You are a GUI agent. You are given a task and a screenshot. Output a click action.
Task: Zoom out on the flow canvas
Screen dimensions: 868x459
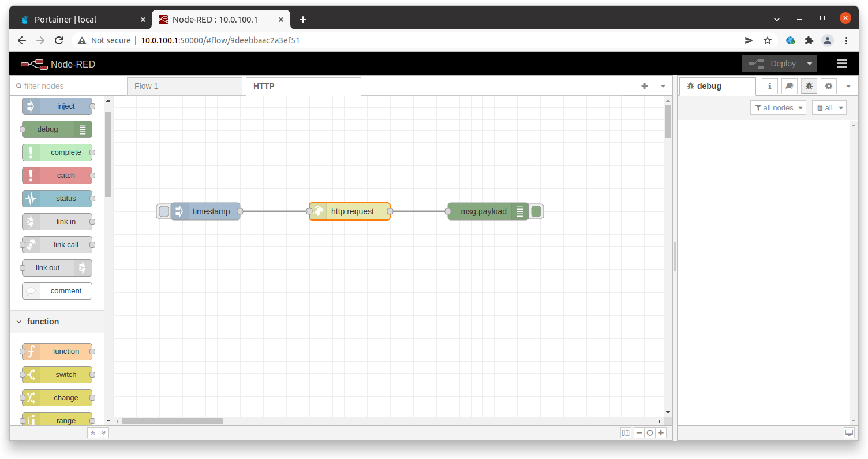tap(639, 432)
